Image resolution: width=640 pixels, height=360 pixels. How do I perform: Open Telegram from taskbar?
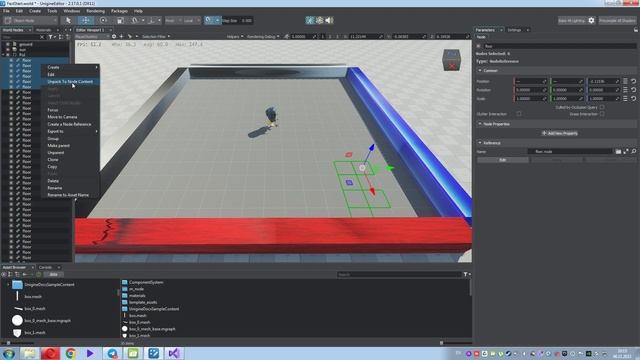(x=112, y=353)
